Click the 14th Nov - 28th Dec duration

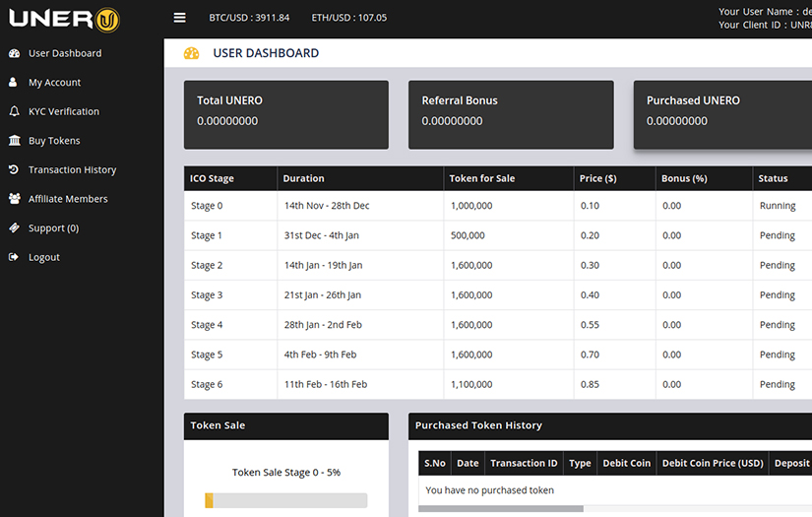327,206
